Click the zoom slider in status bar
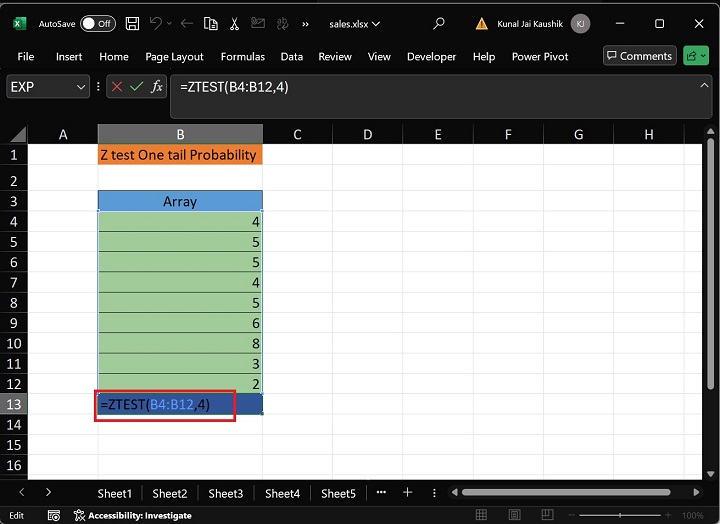This screenshot has width=720, height=524. coord(620,515)
